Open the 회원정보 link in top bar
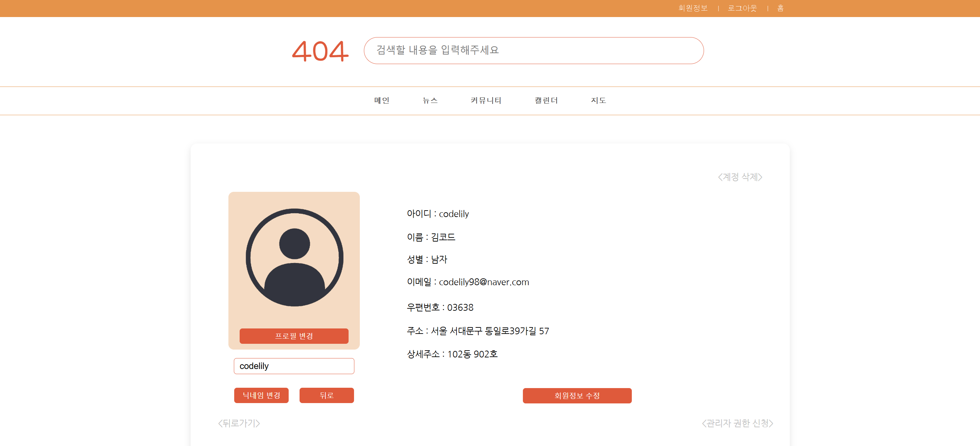Screen dimensions: 980x446 click(x=693, y=8)
